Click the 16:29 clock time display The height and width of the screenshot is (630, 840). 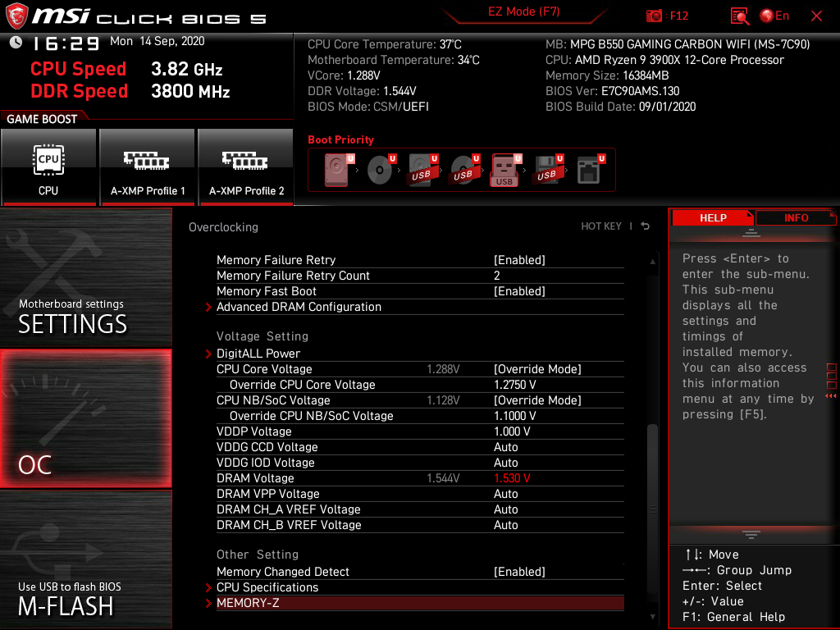coord(66,43)
